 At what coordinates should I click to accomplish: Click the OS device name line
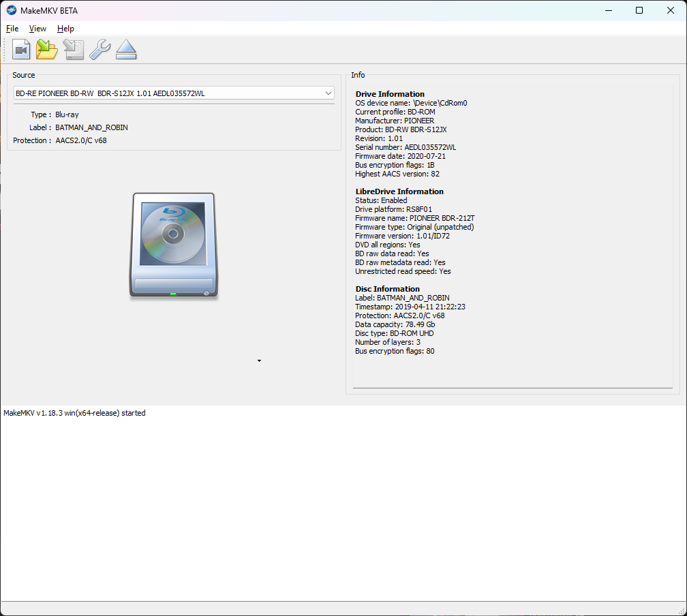pos(411,103)
